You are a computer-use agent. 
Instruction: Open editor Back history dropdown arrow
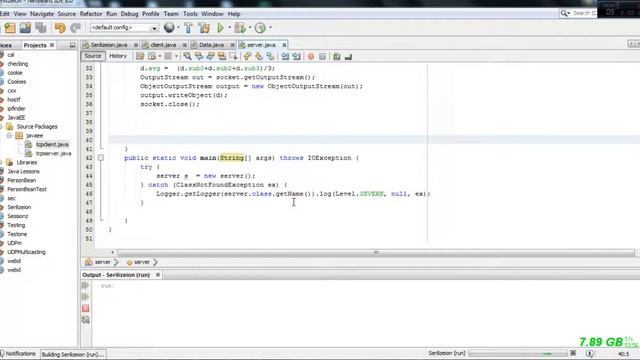160,56
